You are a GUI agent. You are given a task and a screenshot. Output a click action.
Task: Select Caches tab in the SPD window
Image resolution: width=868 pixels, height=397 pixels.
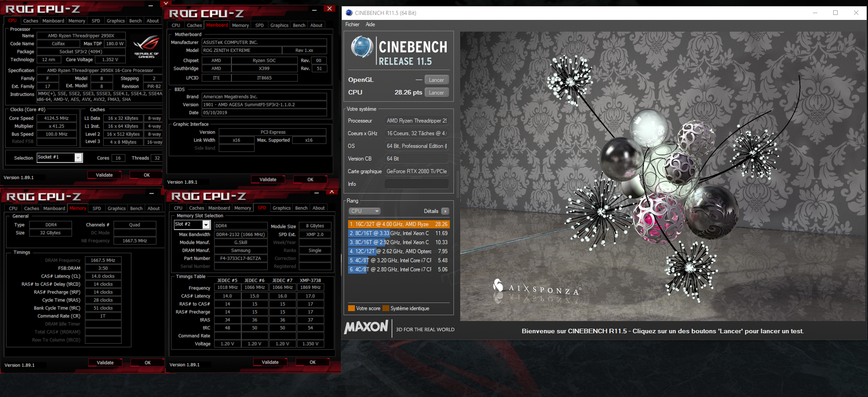(x=197, y=208)
